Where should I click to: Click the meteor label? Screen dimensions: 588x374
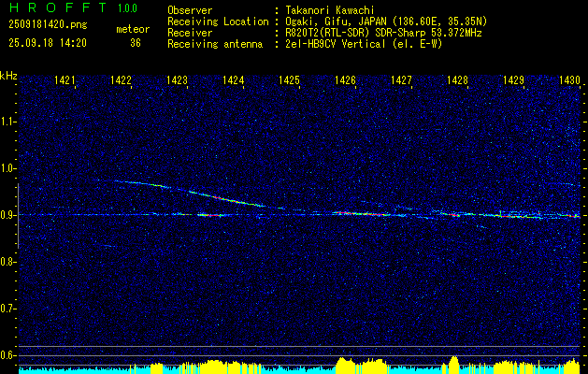pyautogui.click(x=133, y=30)
